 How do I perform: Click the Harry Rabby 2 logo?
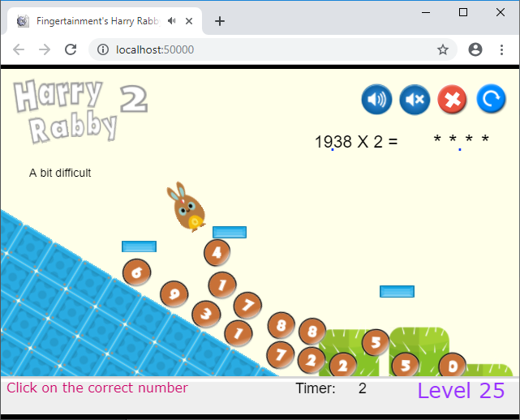pyautogui.click(x=79, y=109)
